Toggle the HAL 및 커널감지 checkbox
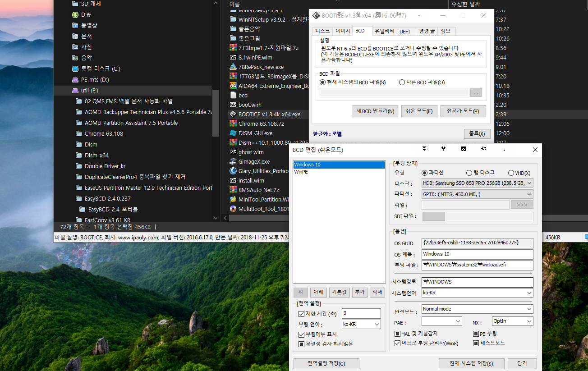The image size is (588, 371). click(x=397, y=334)
